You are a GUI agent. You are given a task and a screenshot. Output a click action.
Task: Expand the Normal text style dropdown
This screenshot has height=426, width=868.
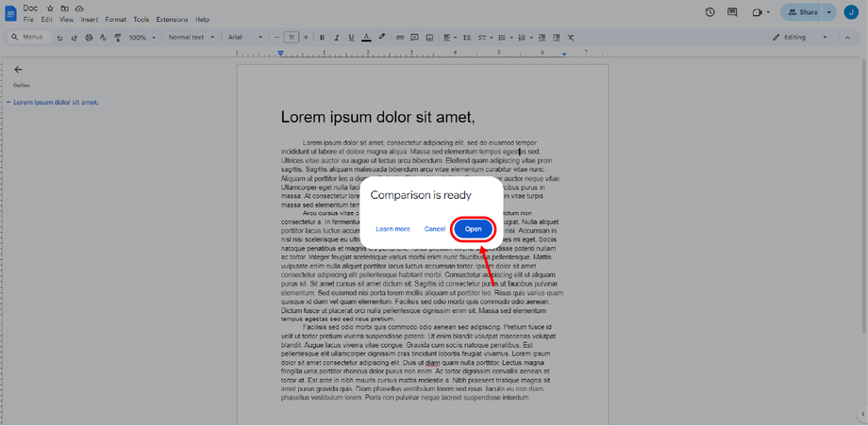click(x=192, y=38)
